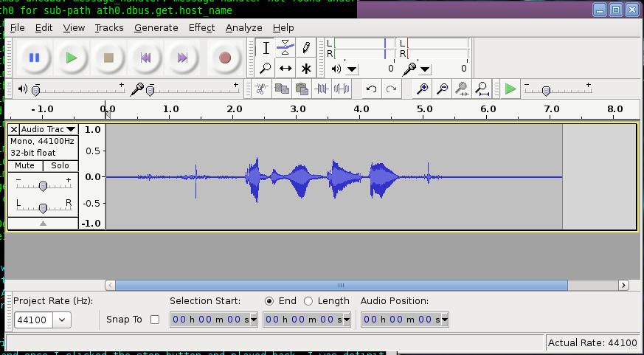This screenshot has height=355, width=644.
Task: Mute the audio track
Action: [x=25, y=166]
